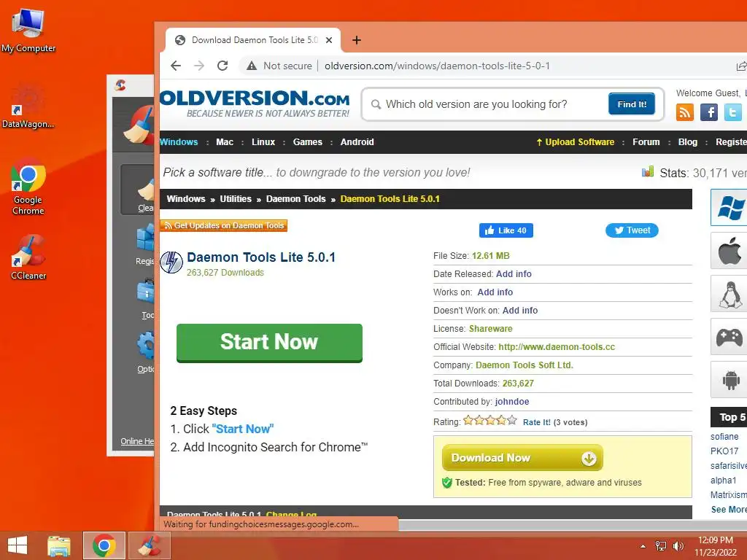
Task: Click Upload Software in nav bar
Action: click(576, 142)
